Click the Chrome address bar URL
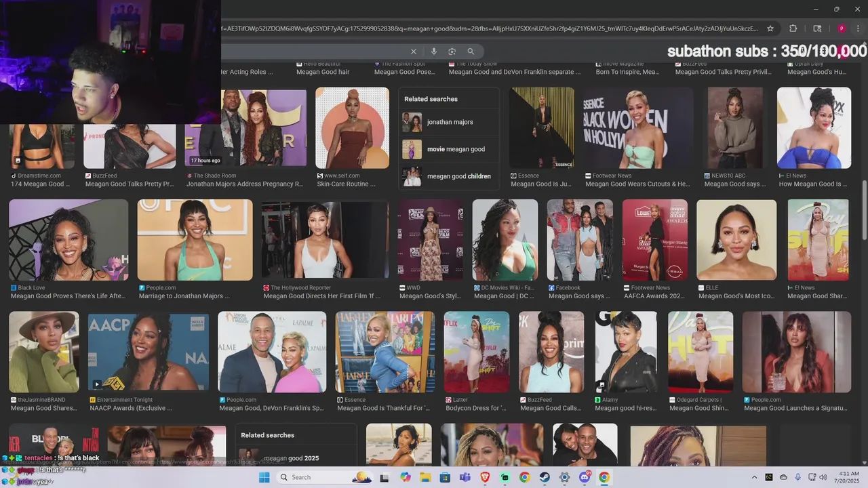Viewport: 868px width, 488px height. (490, 28)
